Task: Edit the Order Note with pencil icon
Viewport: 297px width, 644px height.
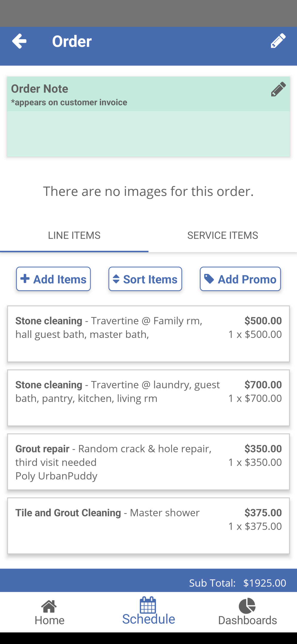Action: (278, 89)
